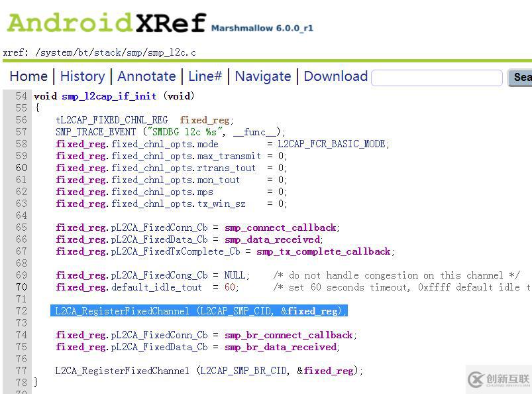532x394 pixels.
Task: Click the congestion comment on line 69
Action: click(397, 275)
